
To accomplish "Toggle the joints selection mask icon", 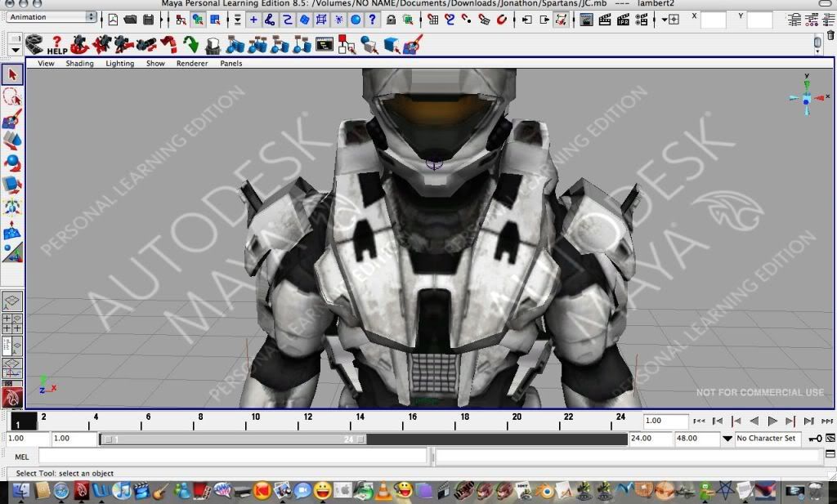I will point(270,20).
